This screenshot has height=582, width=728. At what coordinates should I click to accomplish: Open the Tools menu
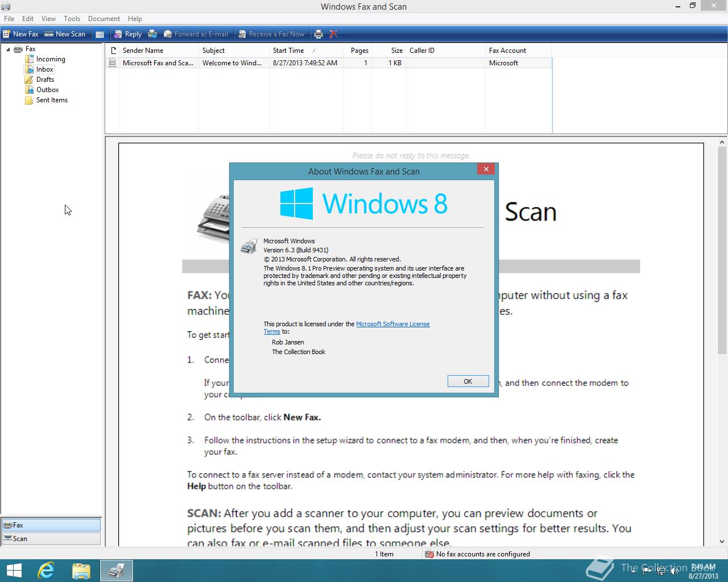(x=72, y=19)
